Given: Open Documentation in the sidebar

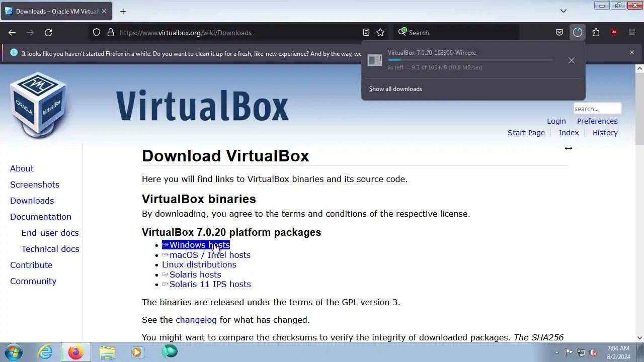Looking at the screenshot, I should click(41, 217).
